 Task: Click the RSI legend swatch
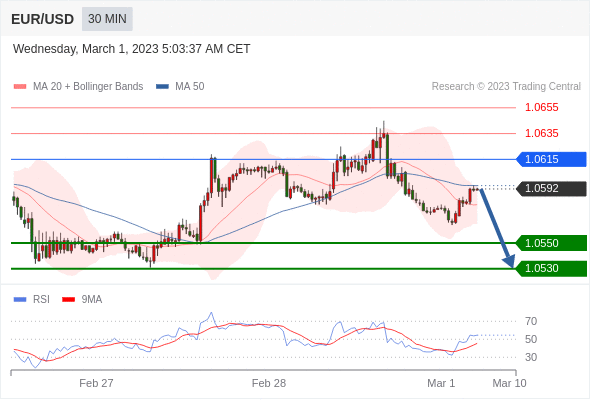click(x=20, y=300)
